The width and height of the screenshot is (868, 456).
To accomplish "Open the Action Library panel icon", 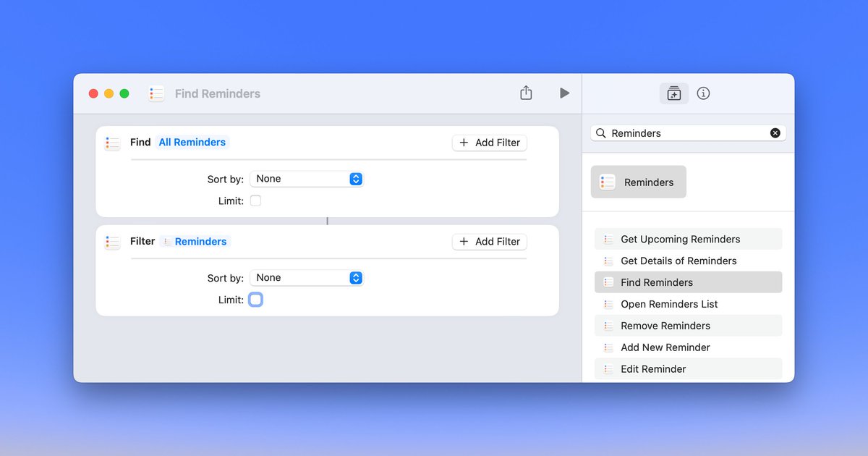I will pos(674,93).
